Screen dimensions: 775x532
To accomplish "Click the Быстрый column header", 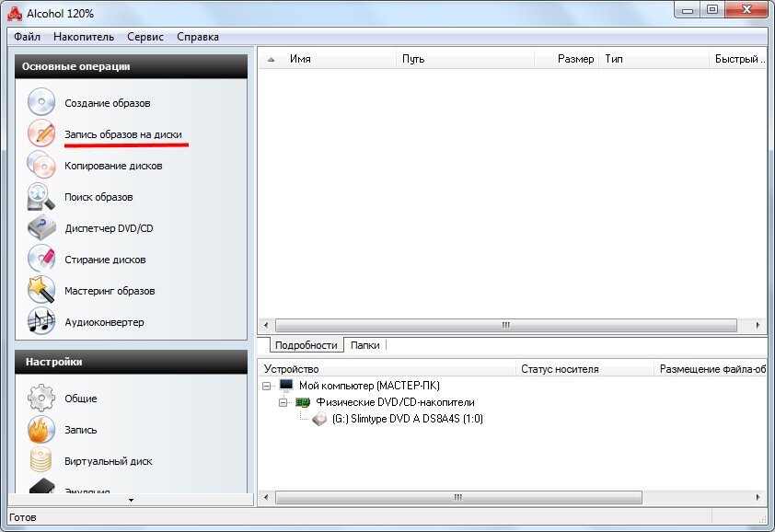I will point(738,59).
